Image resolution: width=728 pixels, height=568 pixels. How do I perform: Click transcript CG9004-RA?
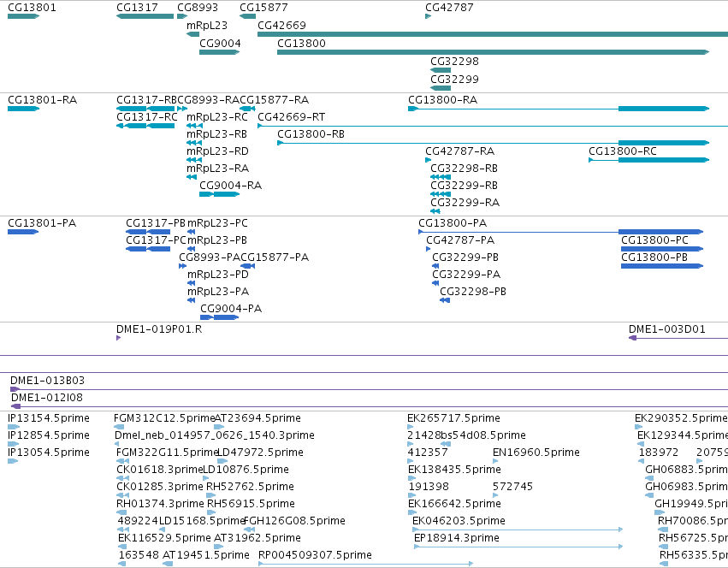click(231, 186)
